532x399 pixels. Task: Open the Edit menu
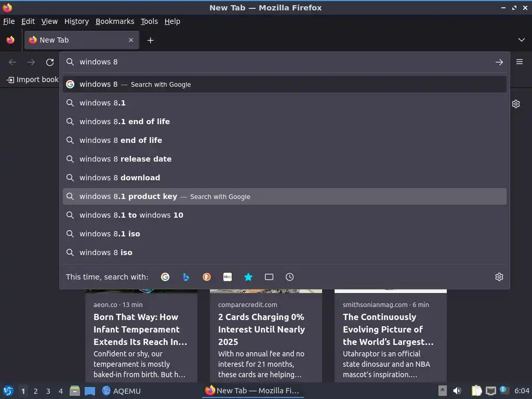point(28,21)
